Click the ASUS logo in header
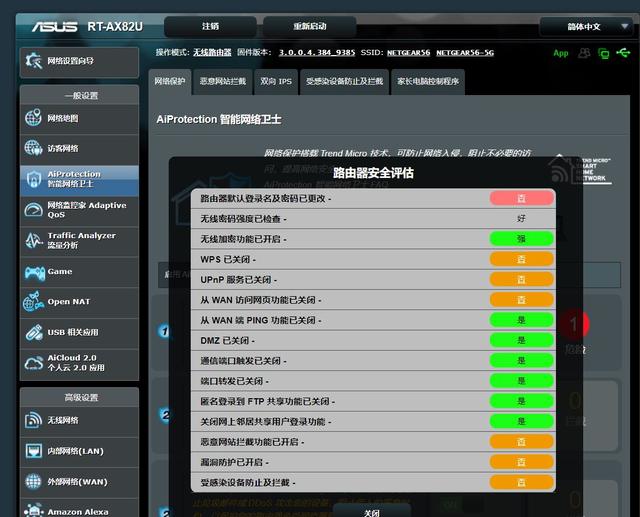The width and height of the screenshot is (640, 517). pyautogui.click(x=55, y=27)
